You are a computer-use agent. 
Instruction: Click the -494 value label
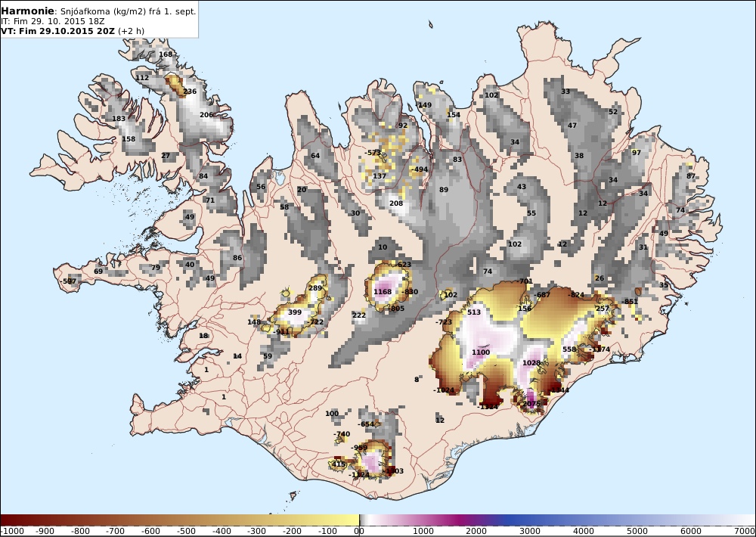[419, 169]
